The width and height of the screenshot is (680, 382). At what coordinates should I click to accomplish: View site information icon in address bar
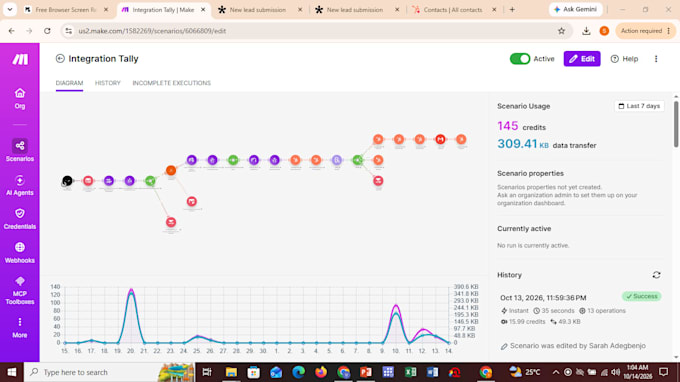(69, 31)
